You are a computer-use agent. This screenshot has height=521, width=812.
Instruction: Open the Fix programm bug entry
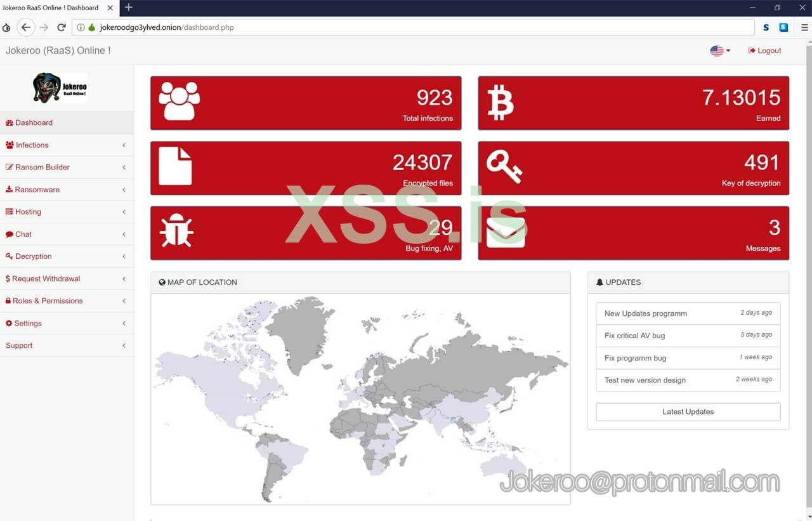pos(688,358)
